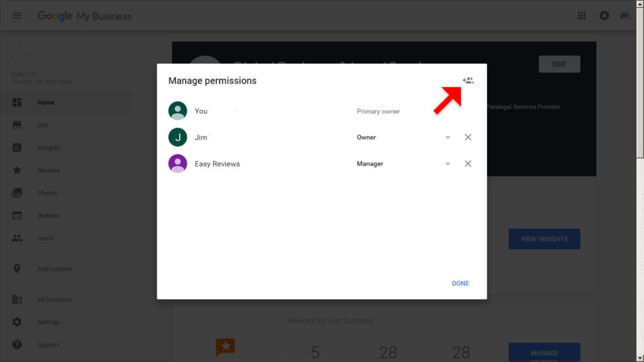Remove Jim using the X icon
This screenshot has height=362, width=644.
coord(468,137)
